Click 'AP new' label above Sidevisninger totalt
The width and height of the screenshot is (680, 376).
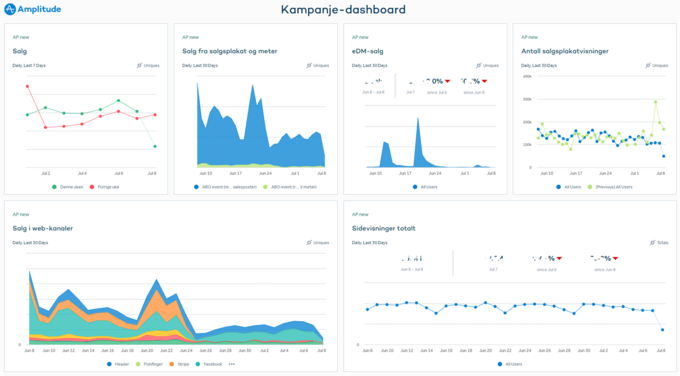click(360, 215)
